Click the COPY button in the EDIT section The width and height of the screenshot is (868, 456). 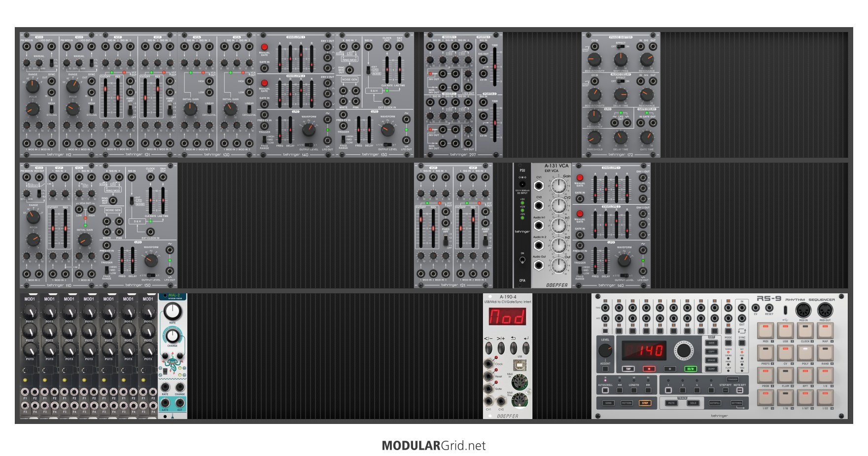point(711,351)
